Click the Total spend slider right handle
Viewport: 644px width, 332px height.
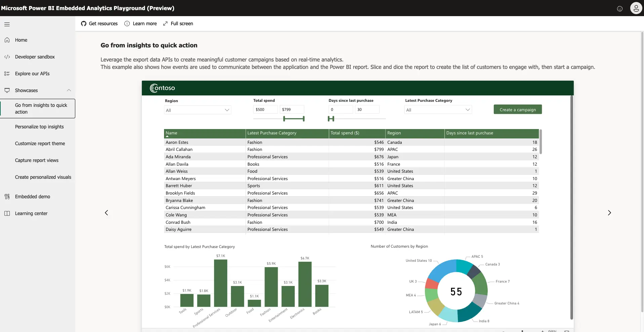click(x=304, y=119)
